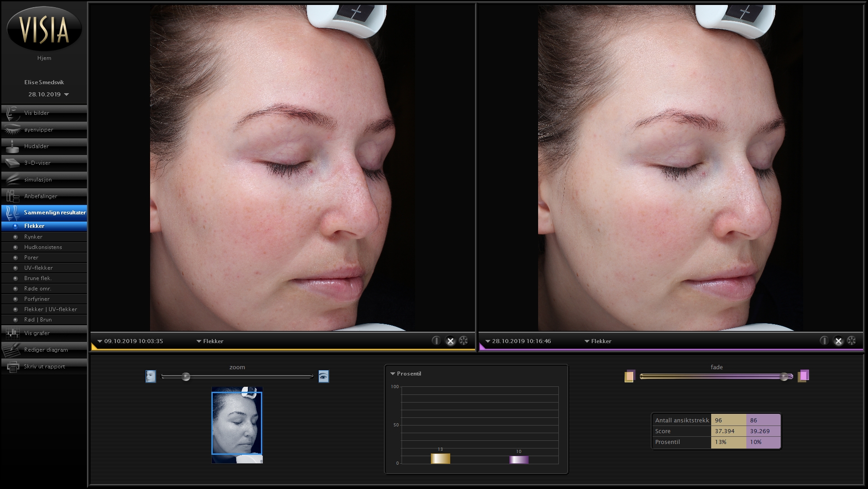Screen dimensions: 868x489
Task: Open the Anbefalinger products icon
Action: click(x=12, y=196)
